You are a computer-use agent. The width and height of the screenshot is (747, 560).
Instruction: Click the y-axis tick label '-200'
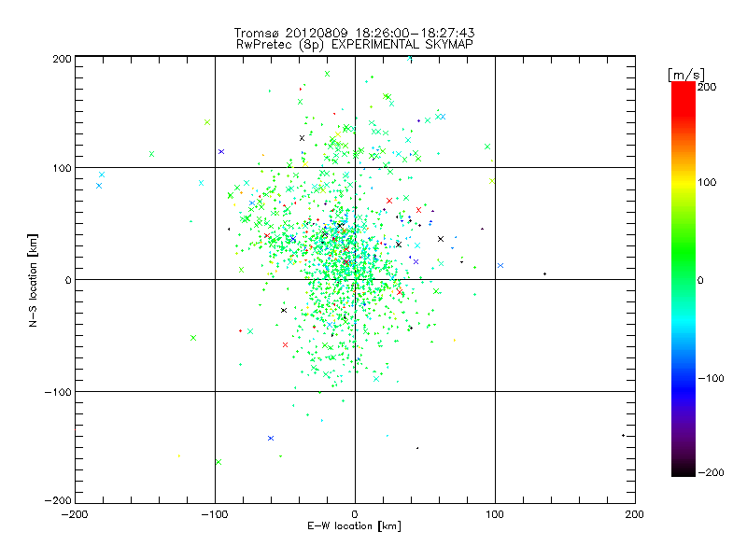[x=58, y=500]
